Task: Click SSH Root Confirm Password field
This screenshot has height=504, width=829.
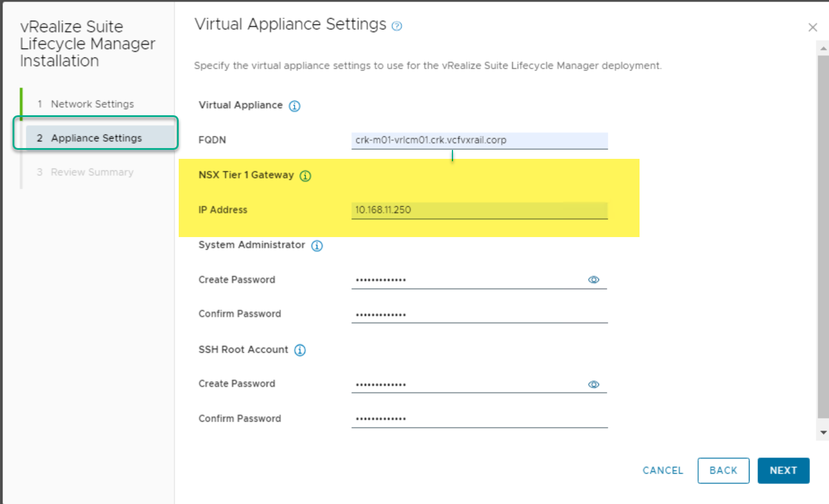Action: click(x=479, y=419)
